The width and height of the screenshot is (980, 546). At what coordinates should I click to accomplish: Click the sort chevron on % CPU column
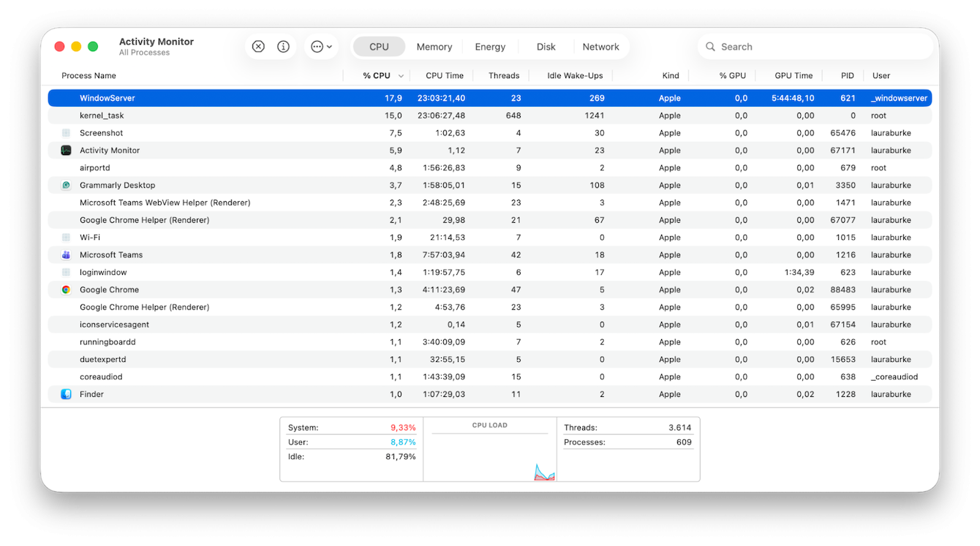coord(400,75)
